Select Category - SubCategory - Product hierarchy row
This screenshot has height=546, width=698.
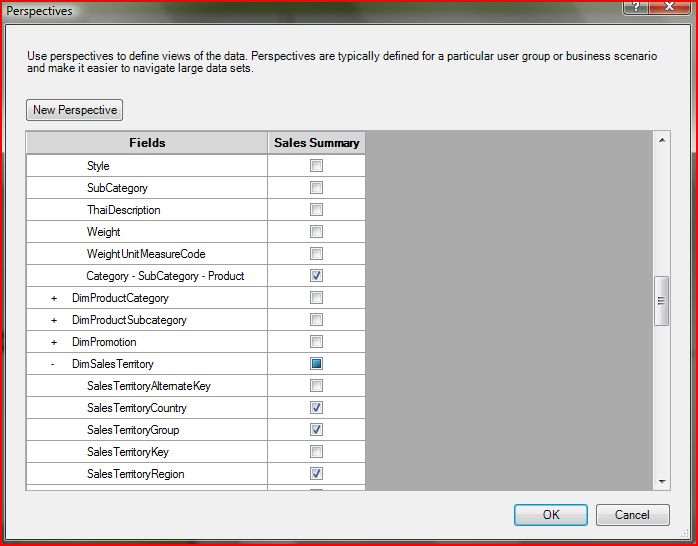(147, 275)
